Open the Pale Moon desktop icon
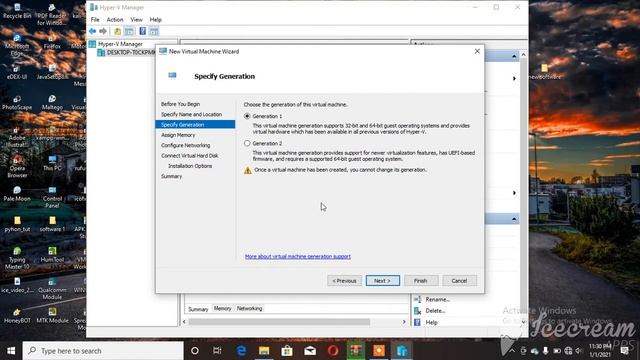This screenshot has height=360, width=640. pos(17,194)
